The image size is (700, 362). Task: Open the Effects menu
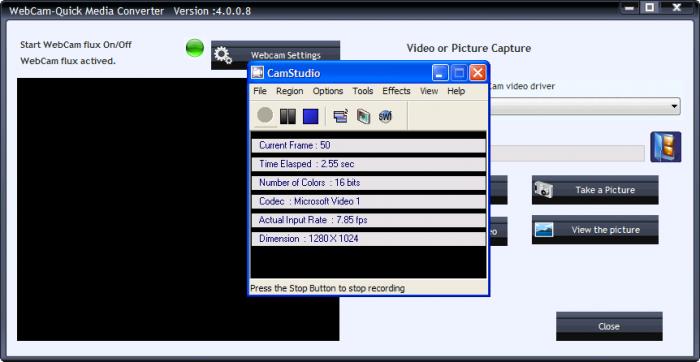pyautogui.click(x=396, y=91)
